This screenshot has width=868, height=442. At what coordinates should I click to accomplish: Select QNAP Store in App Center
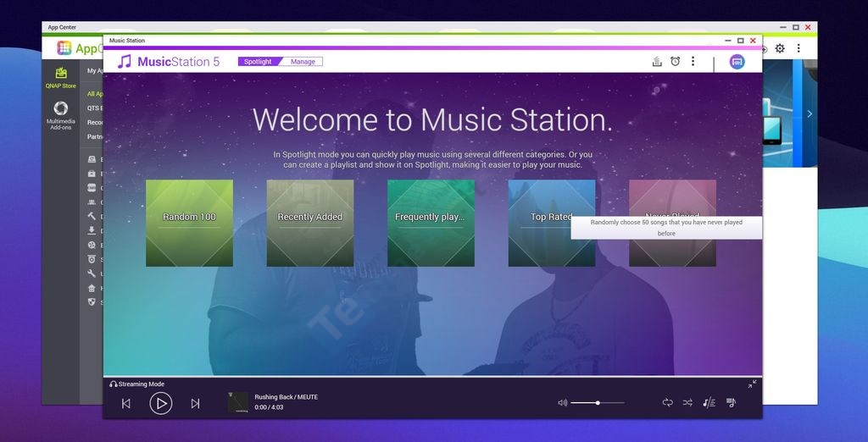(61, 78)
